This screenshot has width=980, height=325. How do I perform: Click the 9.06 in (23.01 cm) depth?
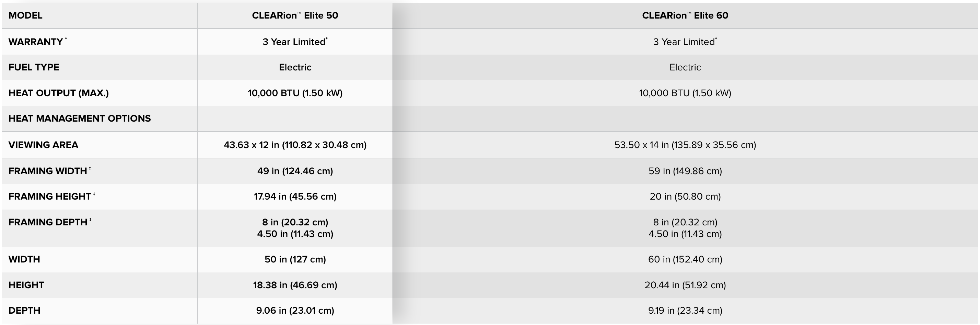(295, 311)
